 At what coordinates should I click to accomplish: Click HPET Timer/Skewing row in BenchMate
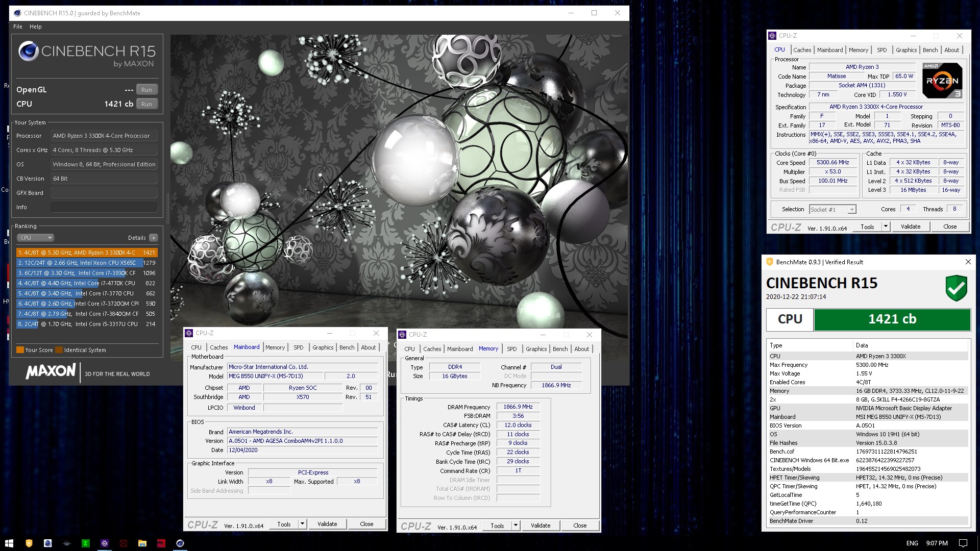coord(868,478)
